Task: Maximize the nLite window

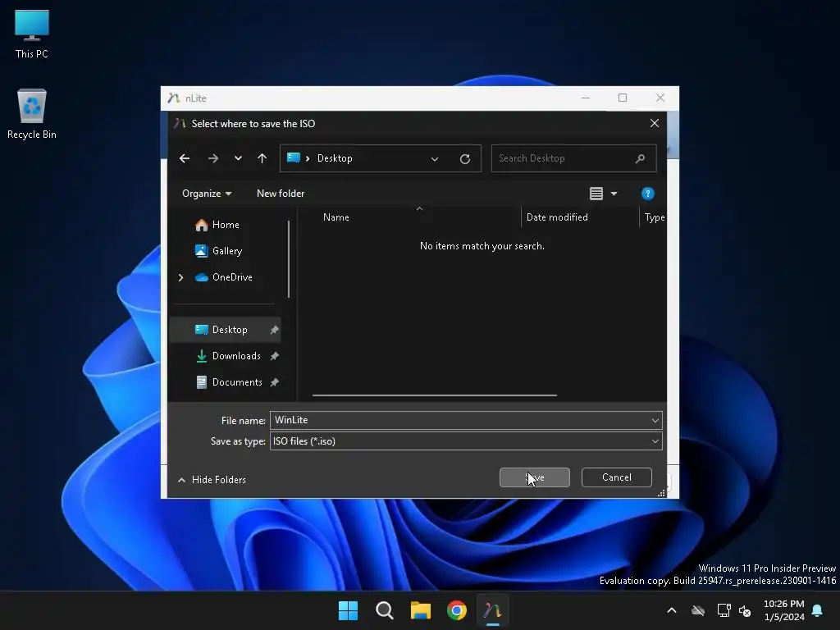Action: point(623,98)
